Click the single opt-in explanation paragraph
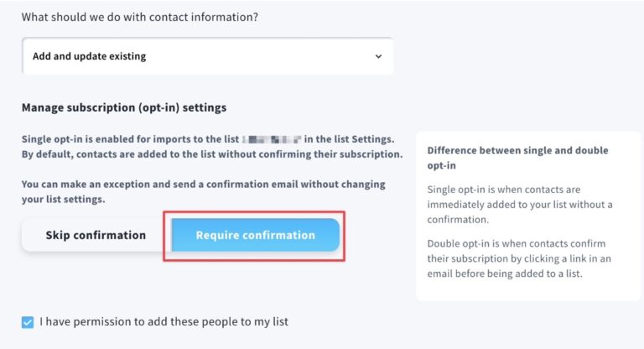644x349 pixels. (520, 205)
